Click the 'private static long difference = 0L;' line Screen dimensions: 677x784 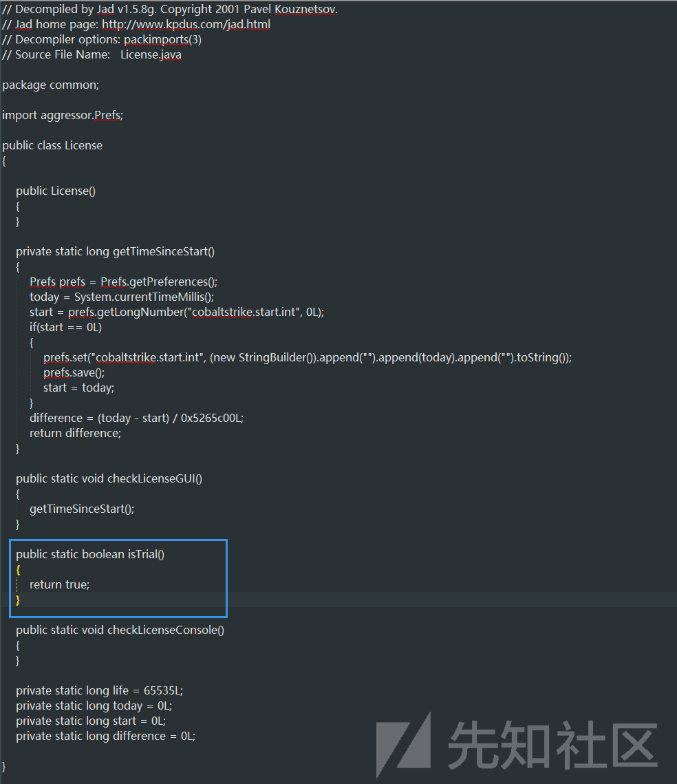(x=105, y=736)
